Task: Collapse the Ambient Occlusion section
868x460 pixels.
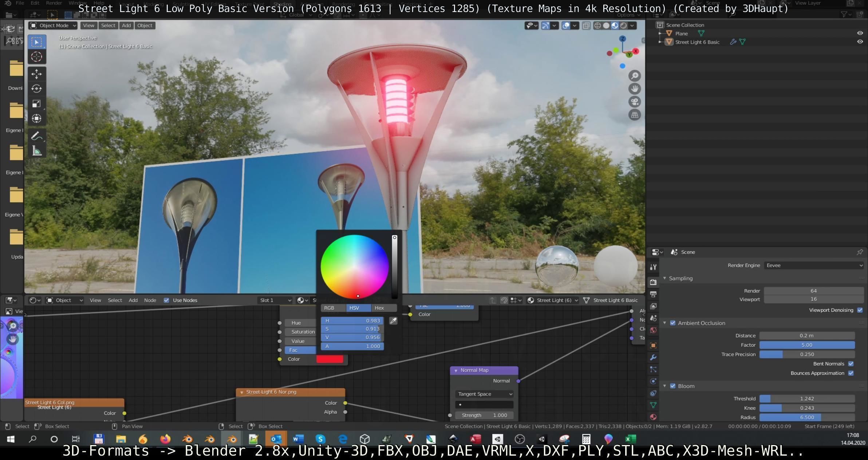Action: point(664,323)
